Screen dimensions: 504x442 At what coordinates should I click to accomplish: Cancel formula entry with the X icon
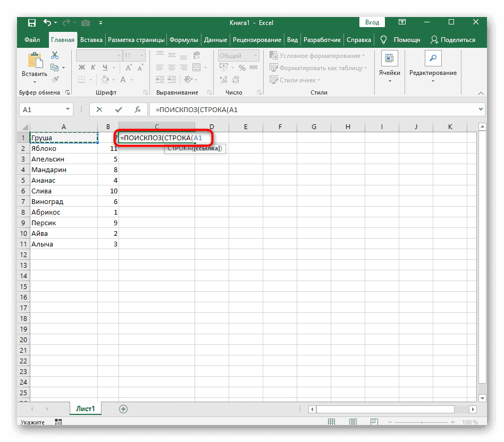(99, 109)
